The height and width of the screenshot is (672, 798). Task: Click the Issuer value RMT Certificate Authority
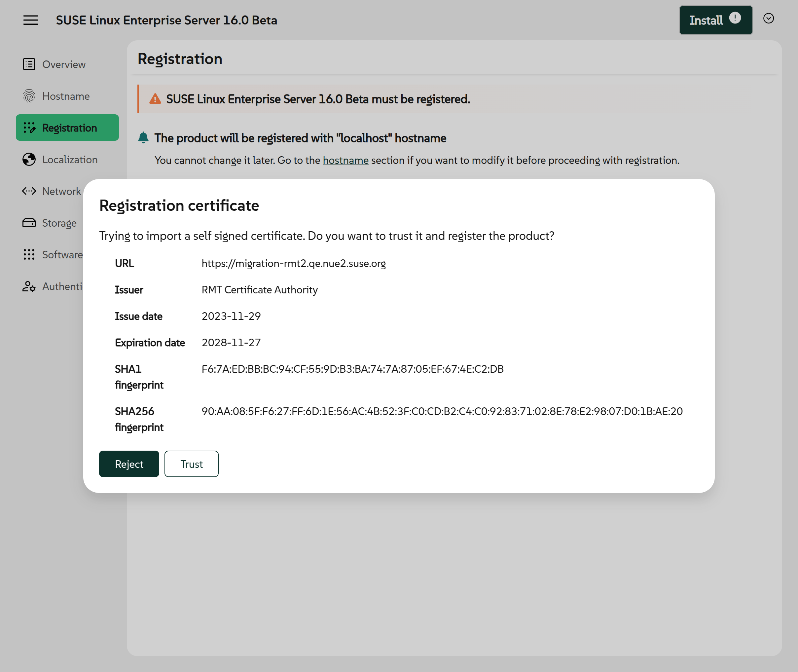coord(259,289)
